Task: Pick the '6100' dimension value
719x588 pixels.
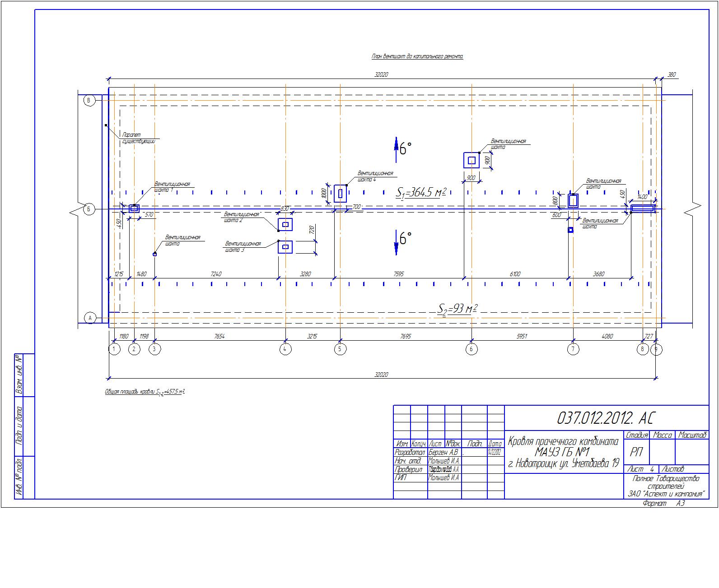Action: click(x=515, y=274)
